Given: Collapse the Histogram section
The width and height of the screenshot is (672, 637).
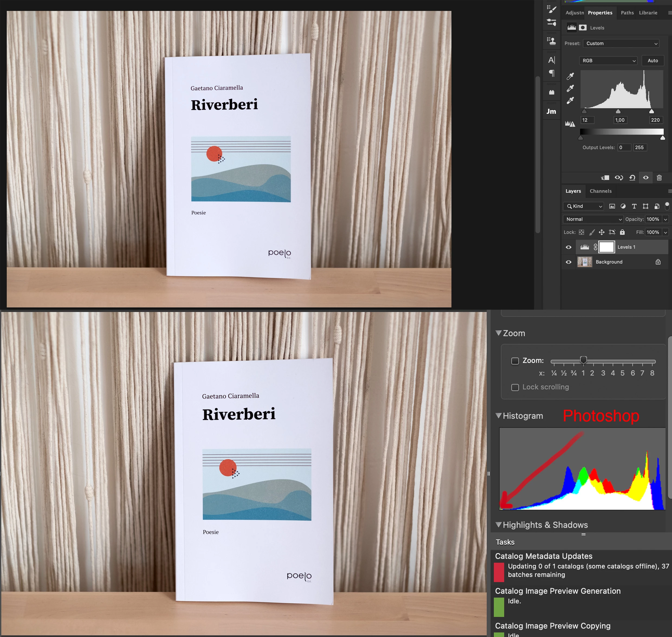Looking at the screenshot, I should 499,416.
